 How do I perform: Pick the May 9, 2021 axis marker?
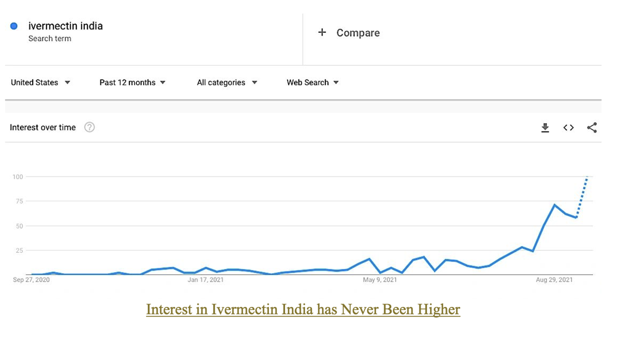coord(379,280)
